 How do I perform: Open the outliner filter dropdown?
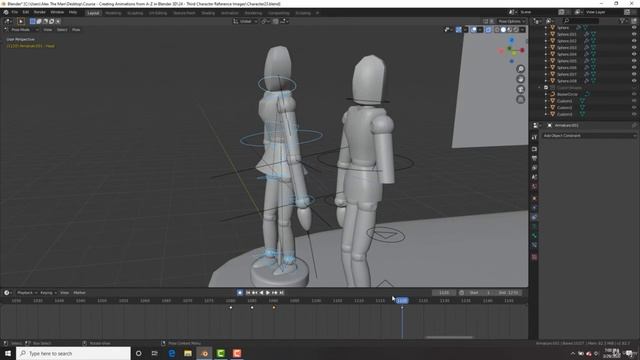pyautogui.click(x=623, y=20)
